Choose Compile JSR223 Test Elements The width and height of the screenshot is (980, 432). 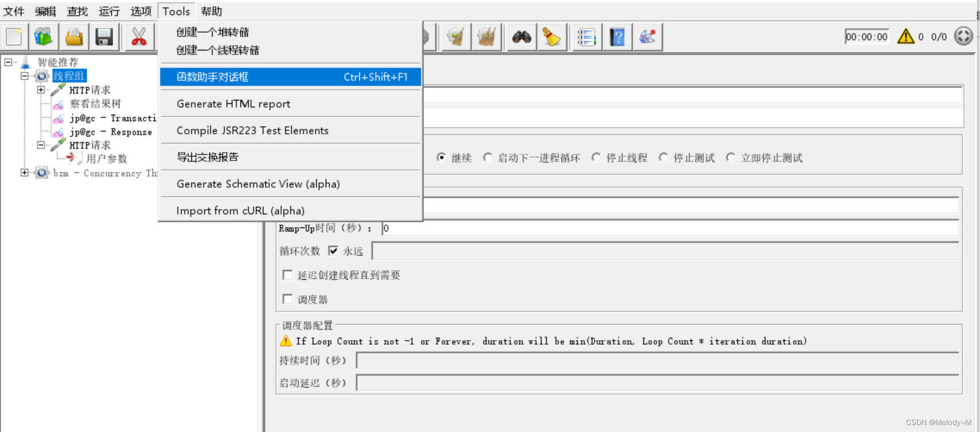(x=290, y=130)
